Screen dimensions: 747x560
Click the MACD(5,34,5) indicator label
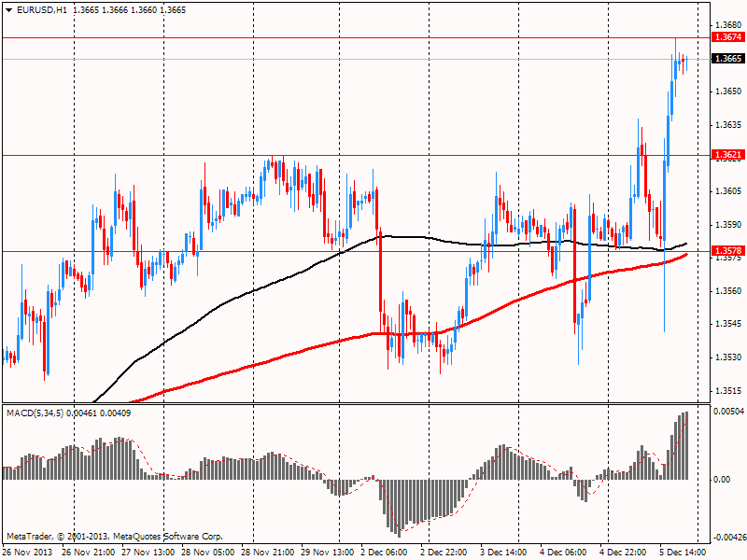tap(35, 413)
